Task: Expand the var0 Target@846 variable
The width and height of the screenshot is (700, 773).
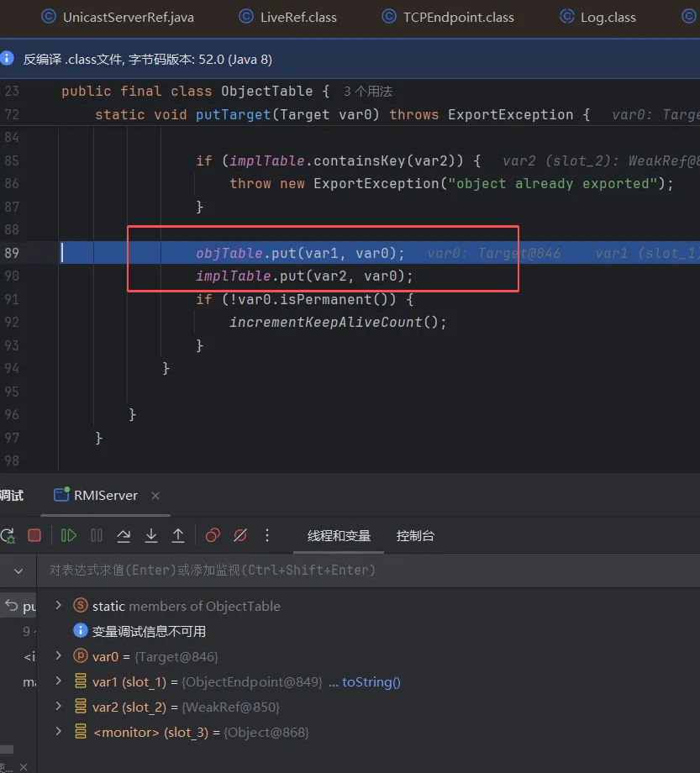Action: pos(58,656)
